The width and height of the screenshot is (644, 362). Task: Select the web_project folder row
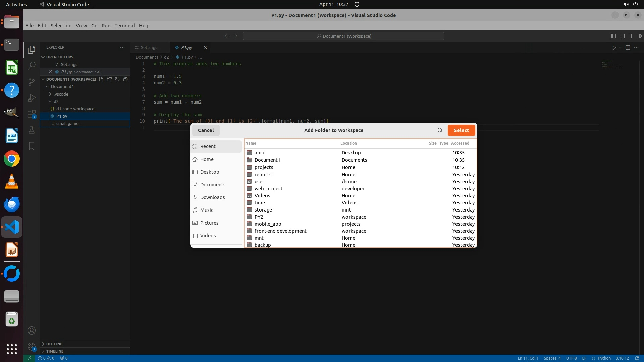click(268, 189)
